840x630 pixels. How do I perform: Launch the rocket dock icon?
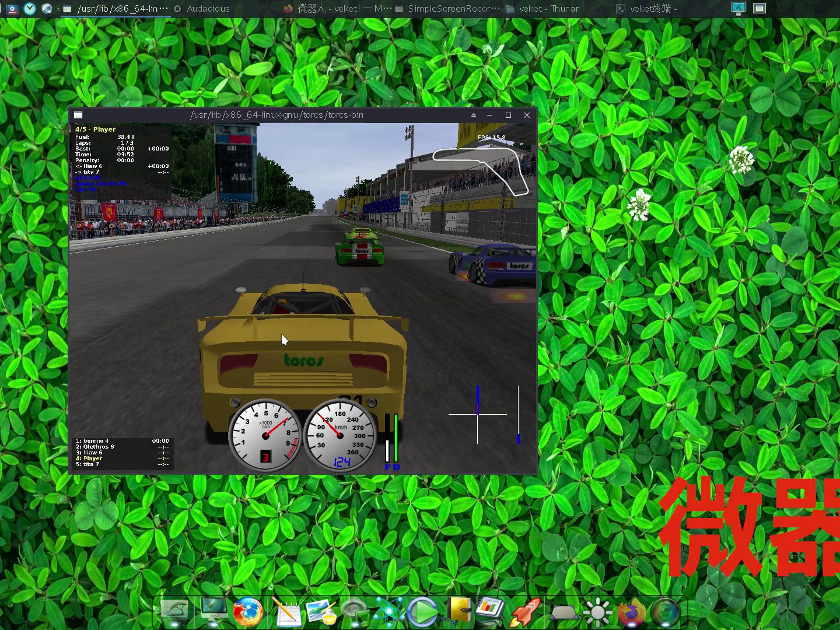[524, 612]
